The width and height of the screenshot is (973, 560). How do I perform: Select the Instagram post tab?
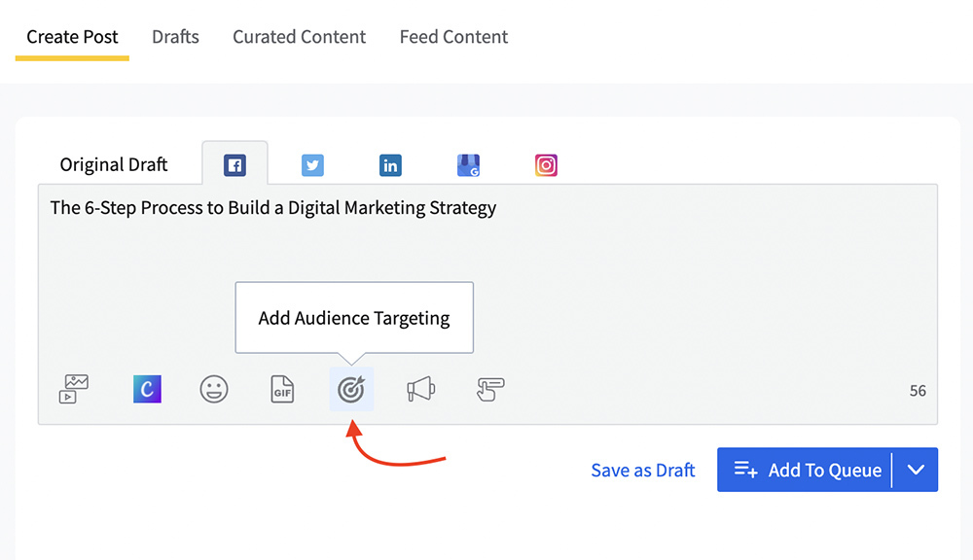(546, 165)
